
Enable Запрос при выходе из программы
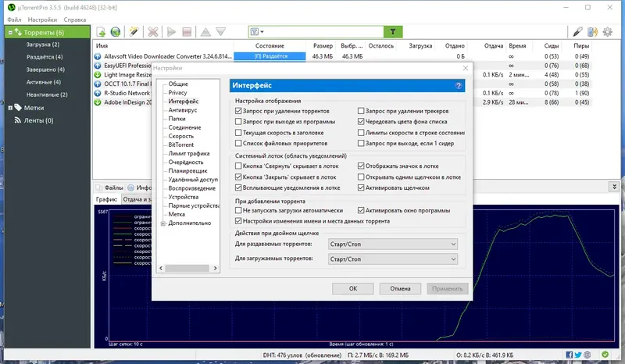tap(238, 122)
